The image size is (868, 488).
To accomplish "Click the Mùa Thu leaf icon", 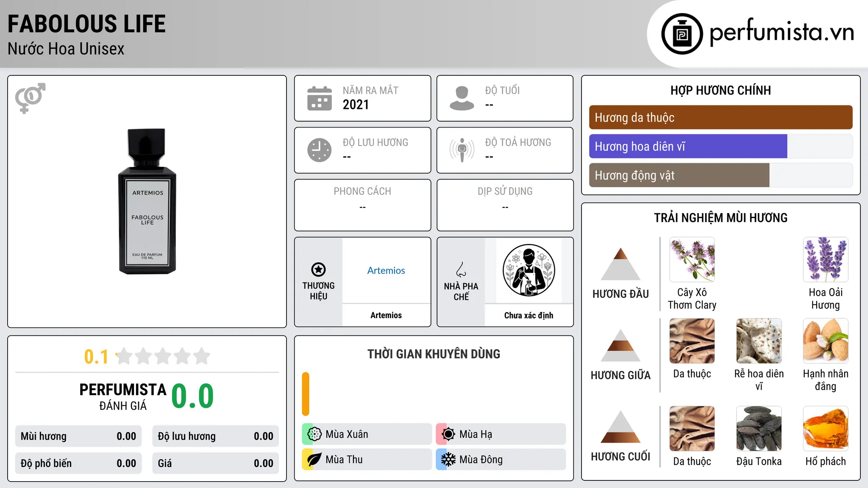I will 314,460.
